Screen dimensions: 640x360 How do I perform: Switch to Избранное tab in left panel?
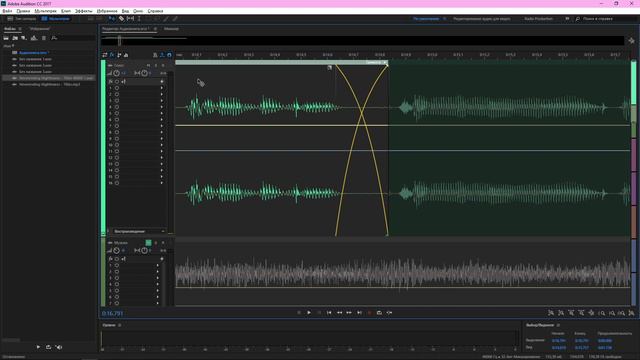coord(40,29)
